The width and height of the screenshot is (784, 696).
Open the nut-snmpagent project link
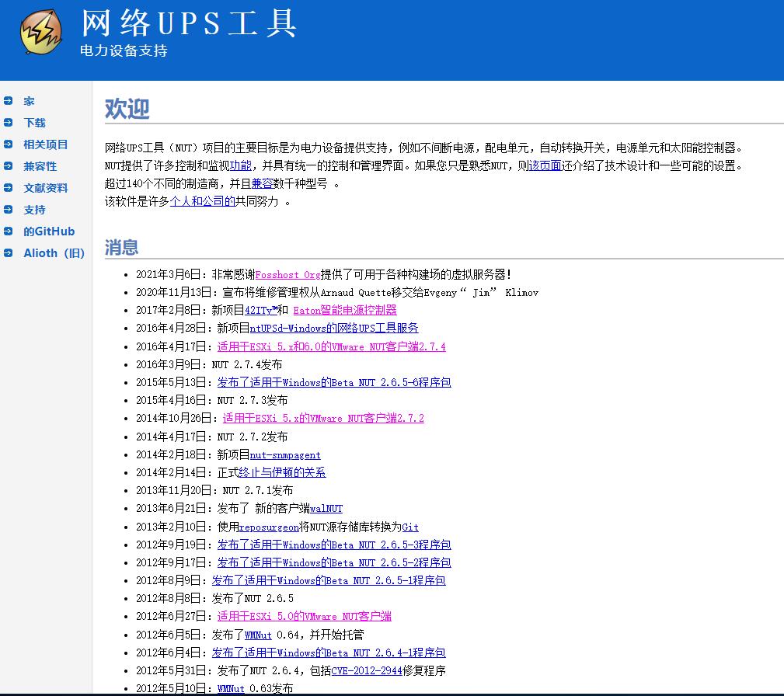(x=285, y=455)
